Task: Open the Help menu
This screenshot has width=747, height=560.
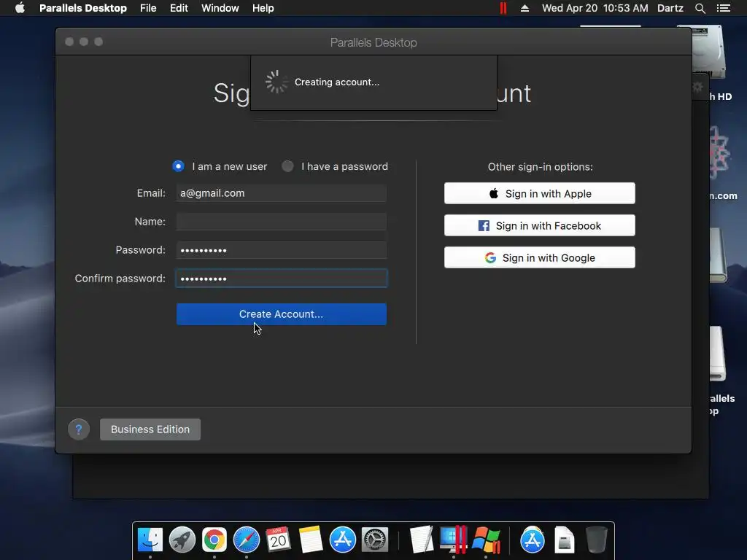Action: coord(263,8)
